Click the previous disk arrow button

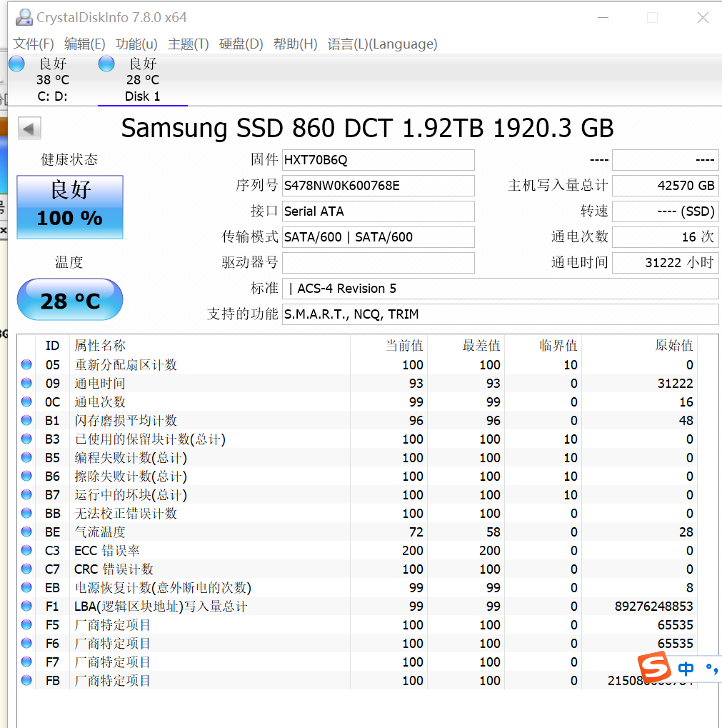click(30, 128)
